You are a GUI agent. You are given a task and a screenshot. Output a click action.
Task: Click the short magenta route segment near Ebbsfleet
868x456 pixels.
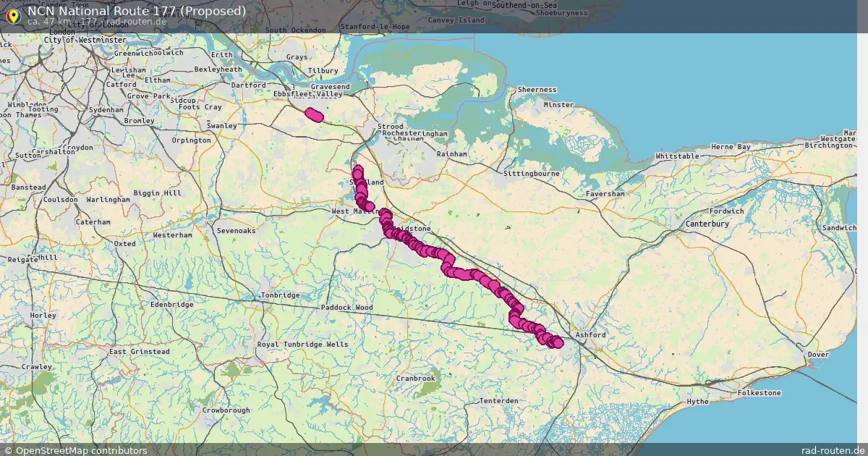[315, 114]
